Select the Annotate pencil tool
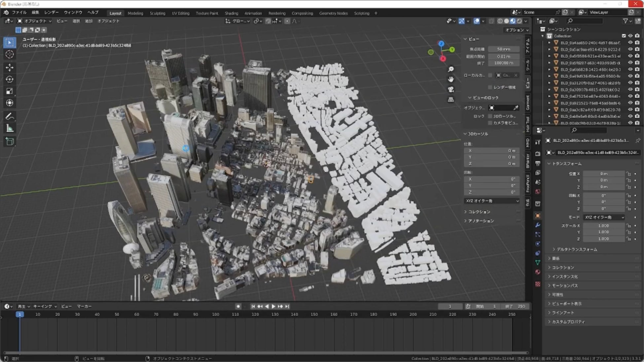This screenshot has height=362, width=644. 10,116
